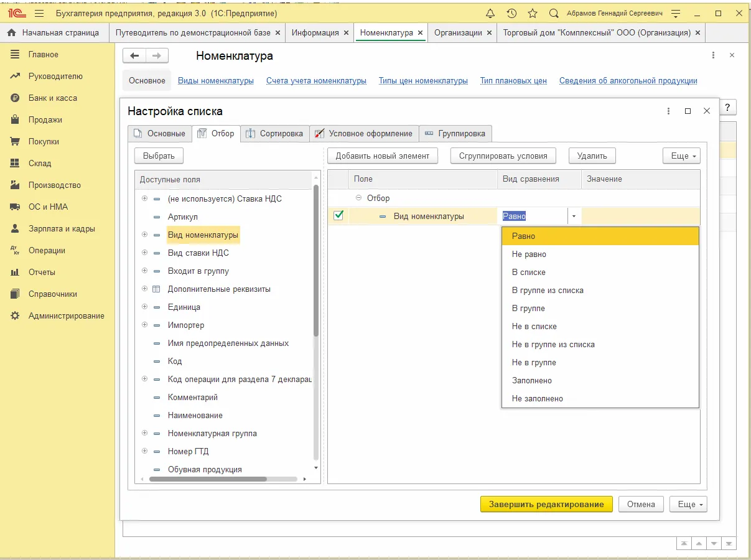This screenshot has height=560, width=751.
Task: Open the comparison type dropdown arrow
Action: pos(574,217)
